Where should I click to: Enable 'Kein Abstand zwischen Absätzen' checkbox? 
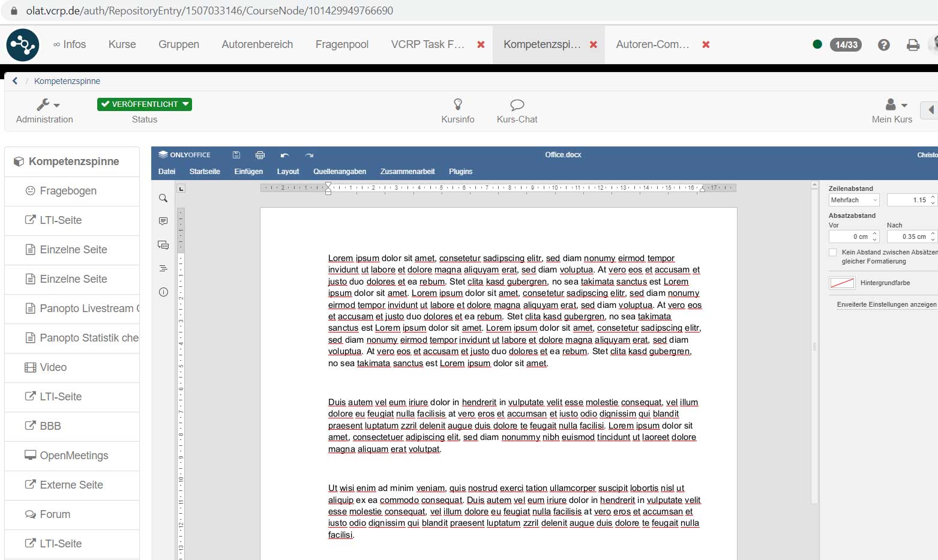coord(833,253)
